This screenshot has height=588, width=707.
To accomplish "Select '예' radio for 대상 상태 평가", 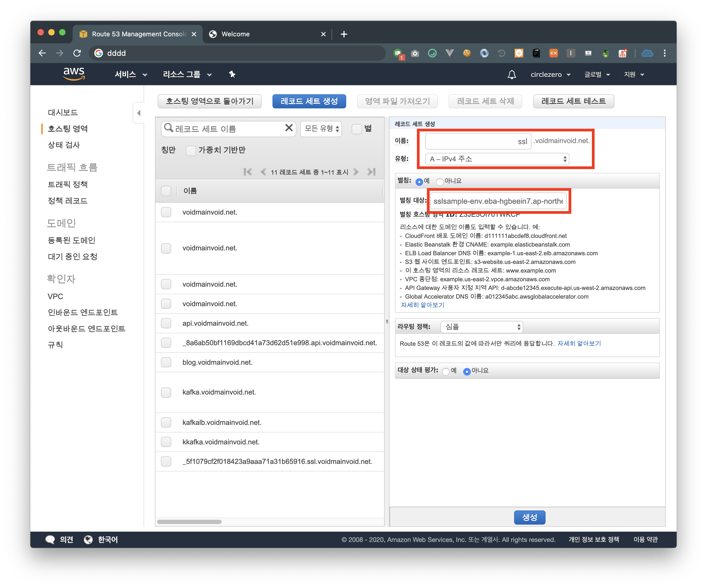I will 446,371.
